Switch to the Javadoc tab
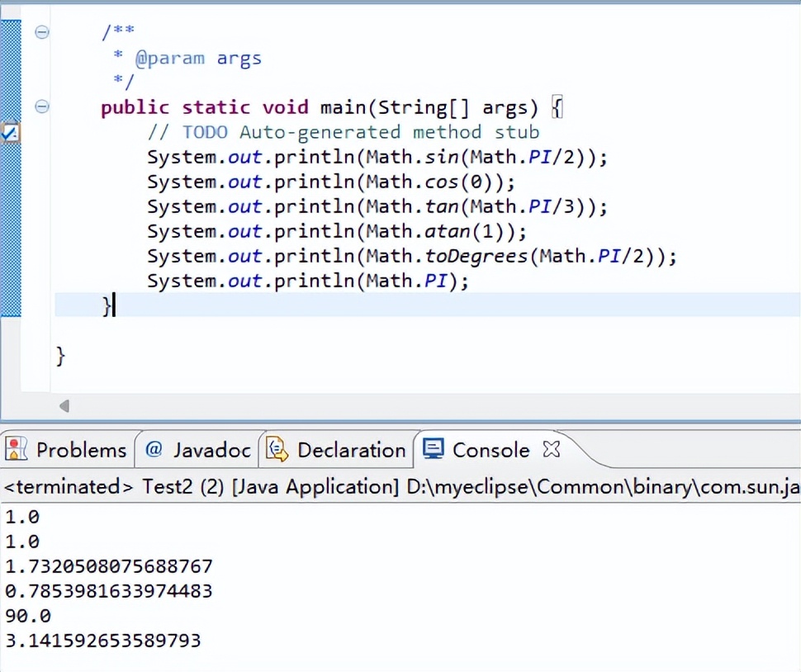The image size is (801, 672). [198, 450]
